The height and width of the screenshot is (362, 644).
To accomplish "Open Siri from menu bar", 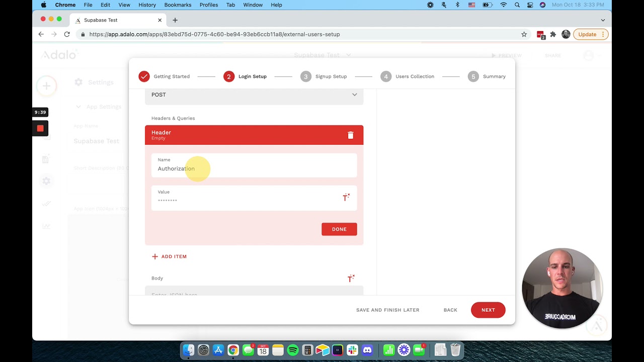I will point(542,5).
